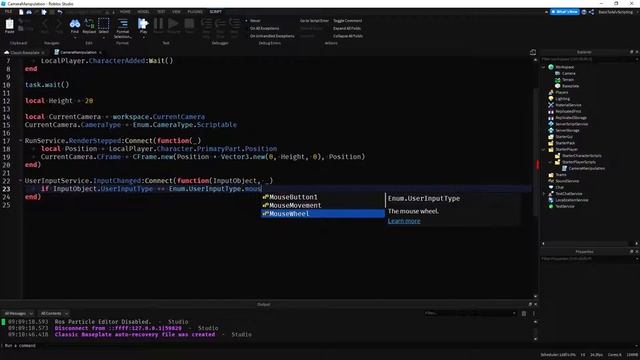The image size is (640, 360).
Task: Click the Step Out debugger icon
Action: (x=234, y=24)
